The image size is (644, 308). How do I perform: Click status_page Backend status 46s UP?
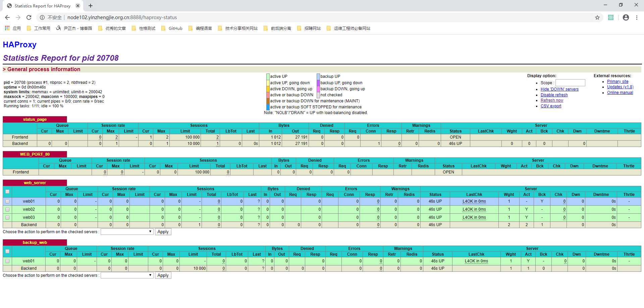(x=455, y=144)
